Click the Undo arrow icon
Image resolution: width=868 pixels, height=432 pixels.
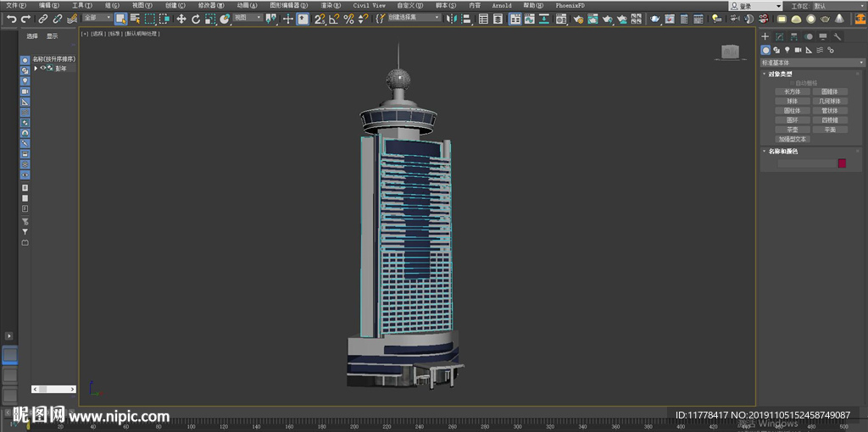pyautogui.click(x=12, y=19)
